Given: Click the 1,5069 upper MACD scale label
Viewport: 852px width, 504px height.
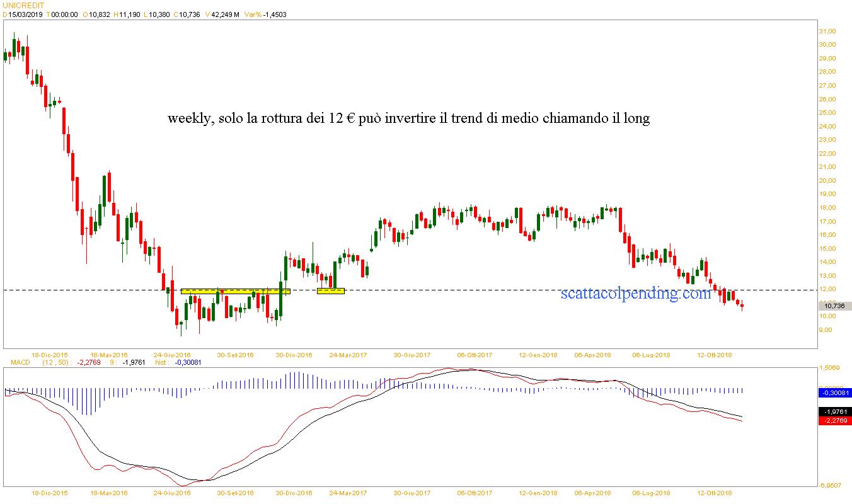Looking at the screenshot, I should coord(829,368).
